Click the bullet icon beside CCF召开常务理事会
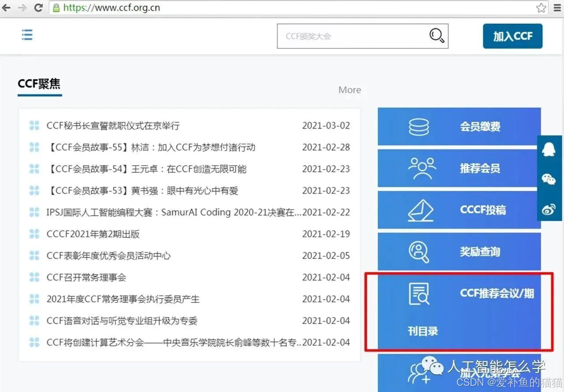Viewport: 564px width, 392px height. tap(34, 277)
